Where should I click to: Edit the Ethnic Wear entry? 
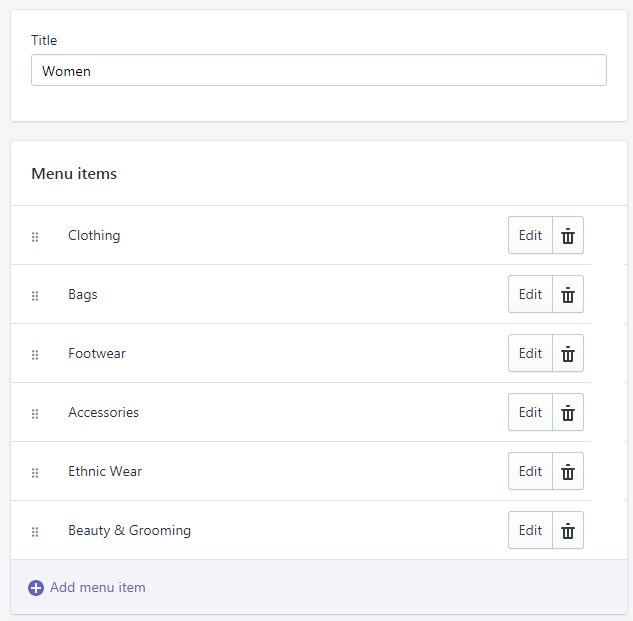pos(530,472)
